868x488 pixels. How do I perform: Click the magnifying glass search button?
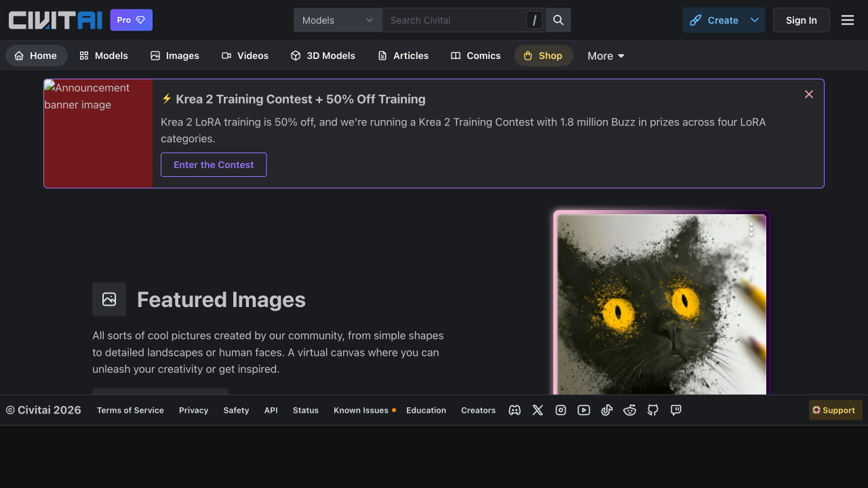tap(558, 20)
